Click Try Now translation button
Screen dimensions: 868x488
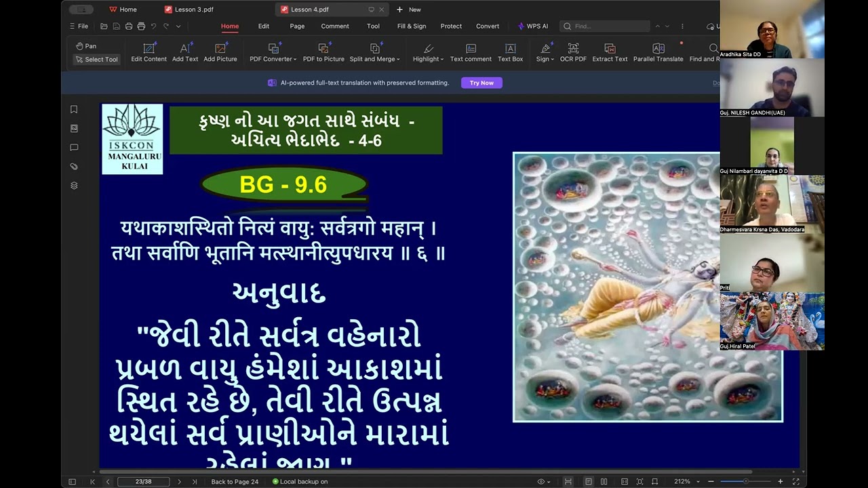[481, 83]
